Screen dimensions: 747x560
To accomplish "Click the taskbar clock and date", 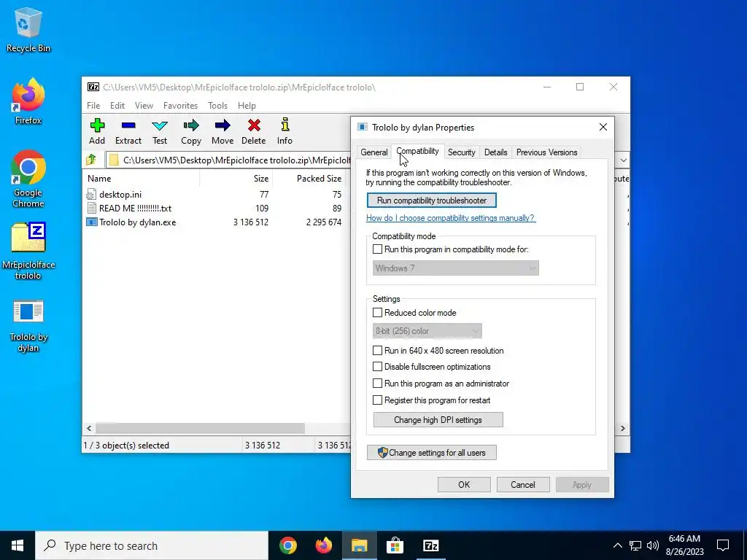I will [684, 545].
